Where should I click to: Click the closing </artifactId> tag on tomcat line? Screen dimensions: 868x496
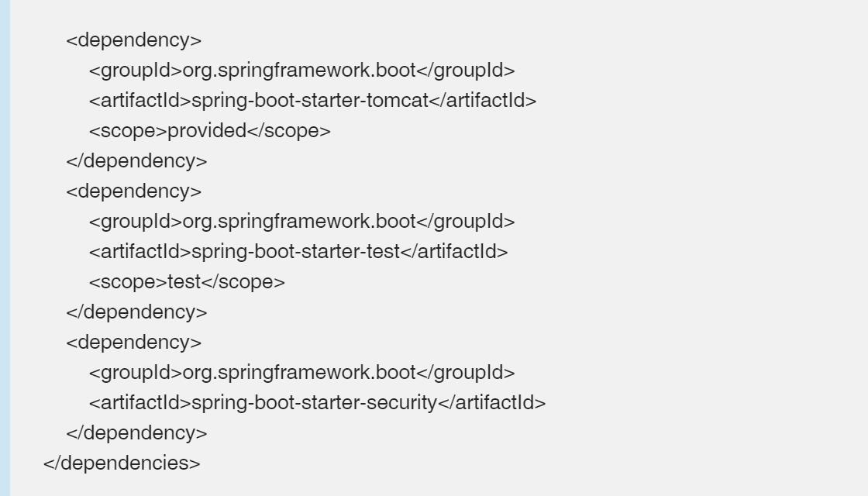click(483, 101)
